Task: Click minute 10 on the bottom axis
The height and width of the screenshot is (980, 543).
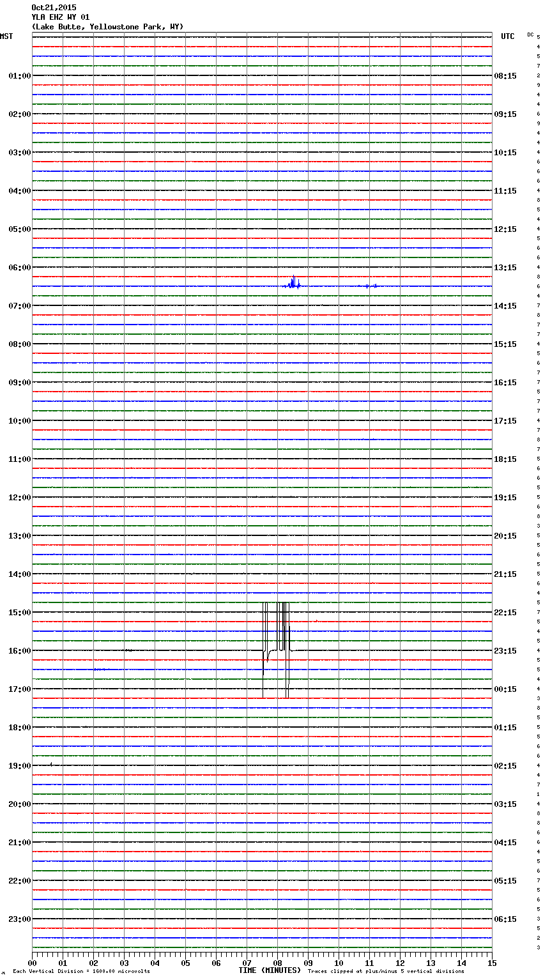Action: click(x=339, y=963)
